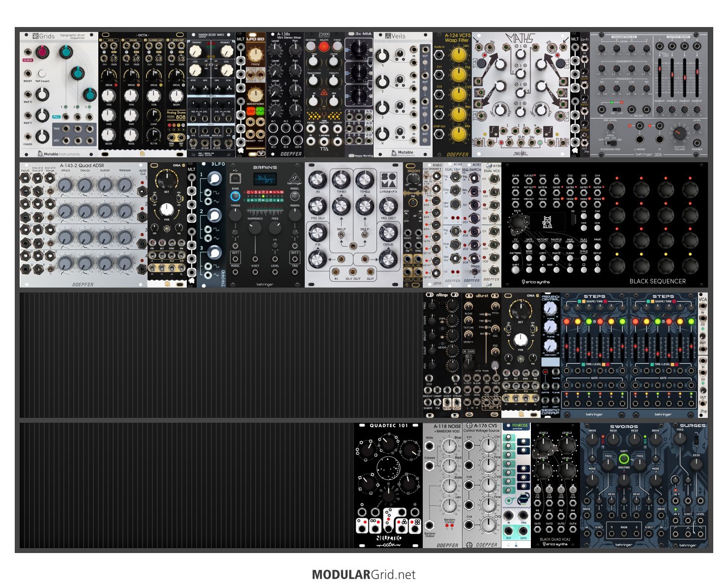Image resolution: width=728 pixels, height=585 pixels.
Task: Click the Lev. knob on A-124 Wasp Filter
Action: [x=458, y=55]
